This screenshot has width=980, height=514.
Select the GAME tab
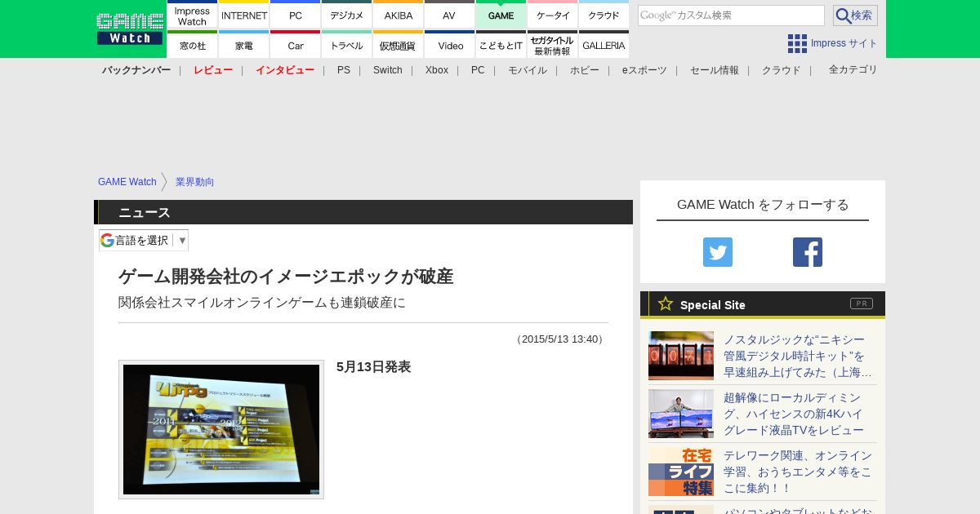click(x=501, y=16)
